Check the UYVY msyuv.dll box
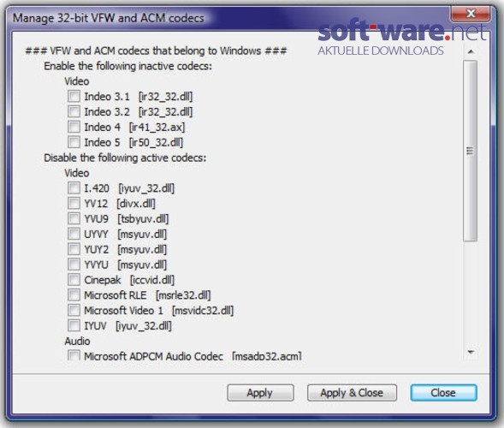The height and width of the screenshot is (428, 504). 74,234
